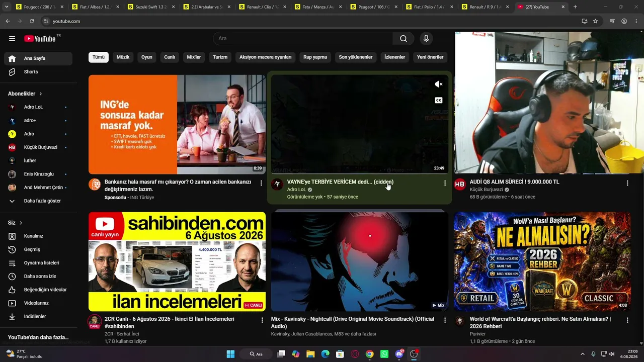Select the İzlenenler chip

point(395,57)
